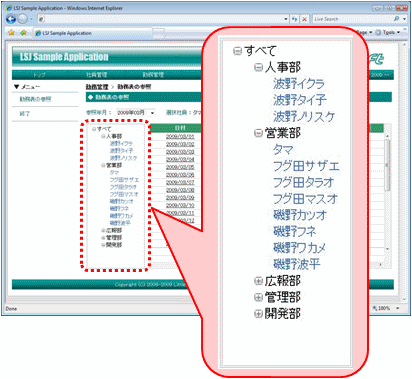Open the Tools menu on the command bar
The width and height of the screenshot is (412, 379).
coord(388,32)
